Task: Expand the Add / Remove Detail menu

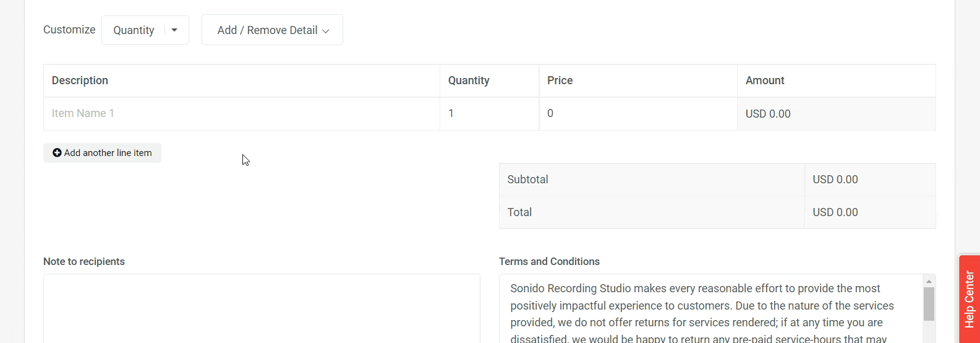Action: pos(272,30)
